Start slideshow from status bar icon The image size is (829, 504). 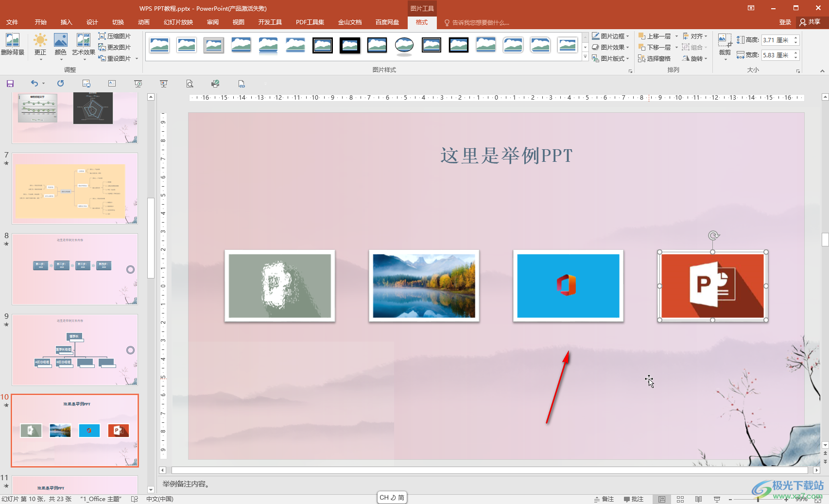click(717, 499)
